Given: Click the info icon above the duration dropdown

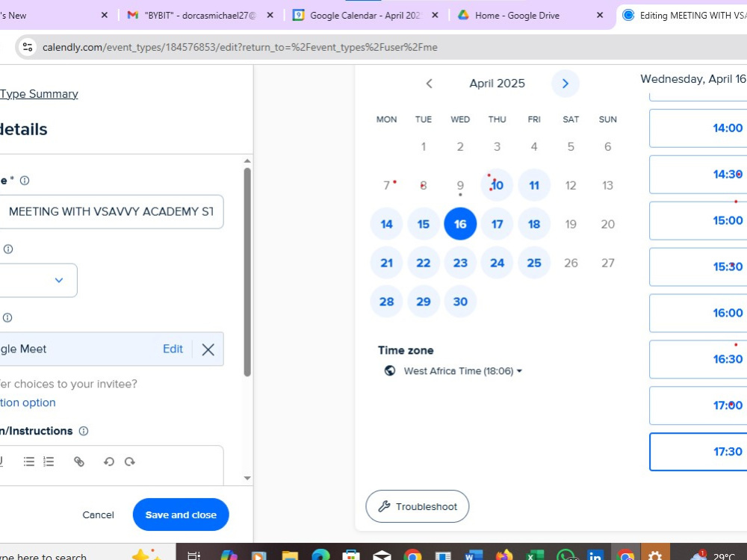Looking at the screenshot, I should pos(8,249).
